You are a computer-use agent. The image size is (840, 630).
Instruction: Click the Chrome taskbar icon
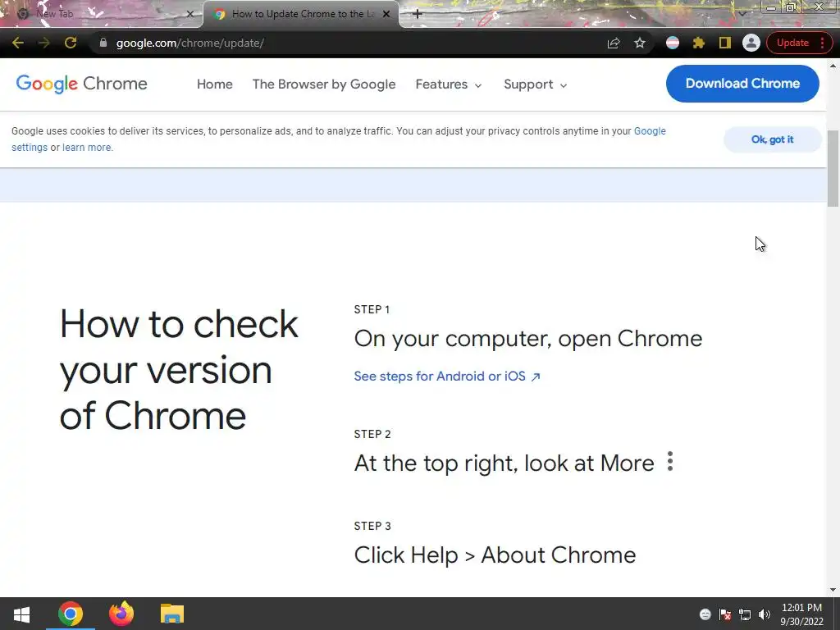(71, 614)
